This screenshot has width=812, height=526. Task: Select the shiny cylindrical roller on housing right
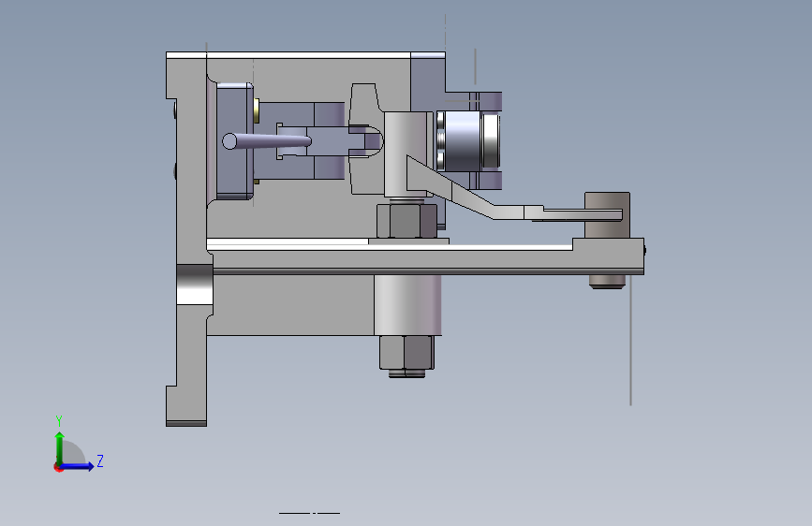pyautogui.click(x=468, y=140)
